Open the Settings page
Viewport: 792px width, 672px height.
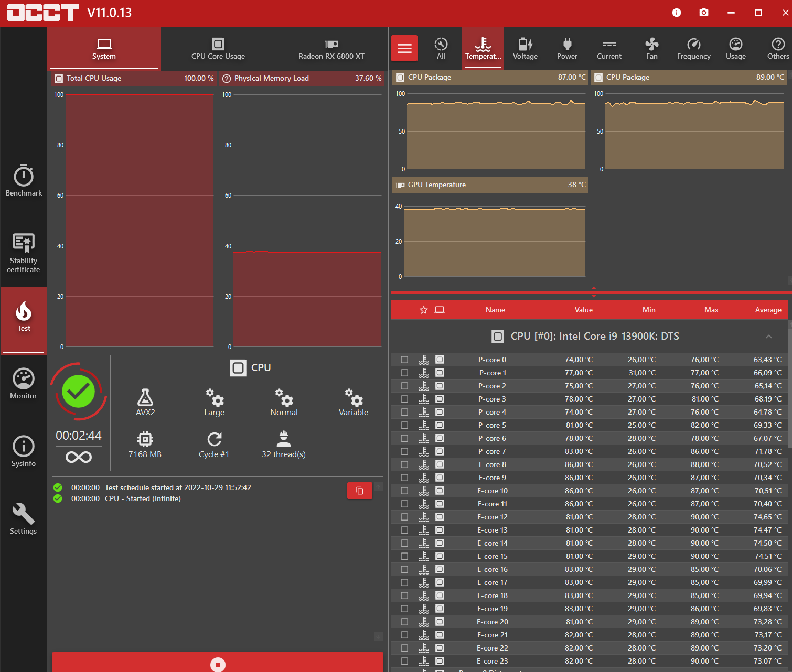(x=24, y=519)
